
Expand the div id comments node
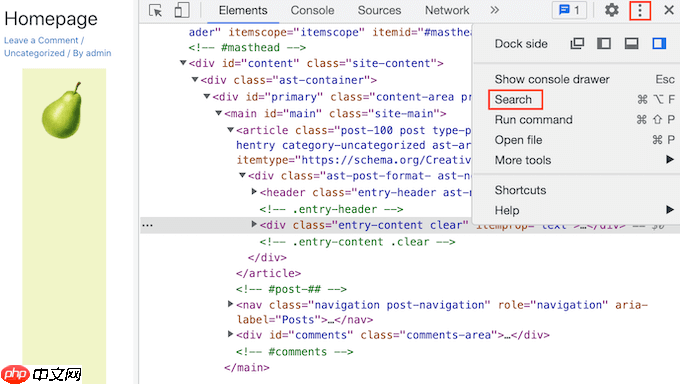coord(230,334)
